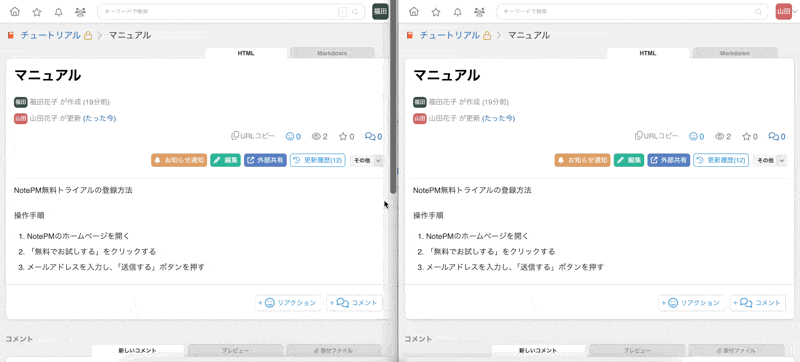The width and height of the screenshot is (800, 362).
Task: Copy page URL via URLコピー in right window
Action: tap(657, 136)
